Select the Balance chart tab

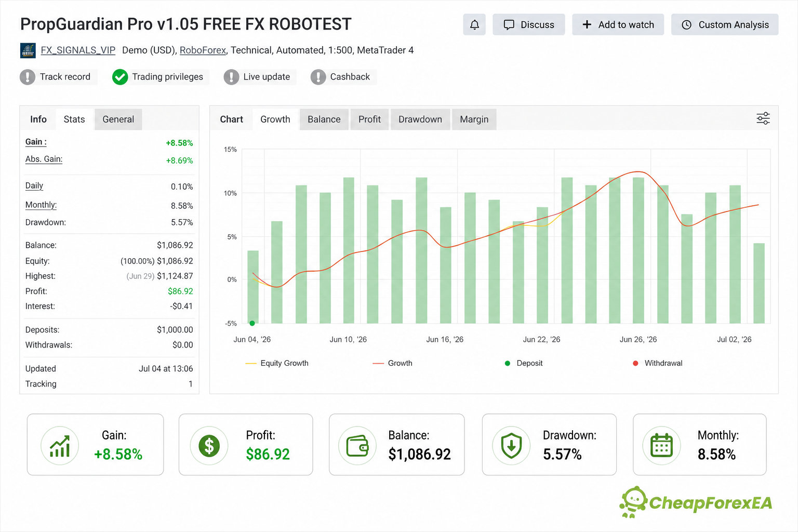pyautogui.click(x=324, y=119)
